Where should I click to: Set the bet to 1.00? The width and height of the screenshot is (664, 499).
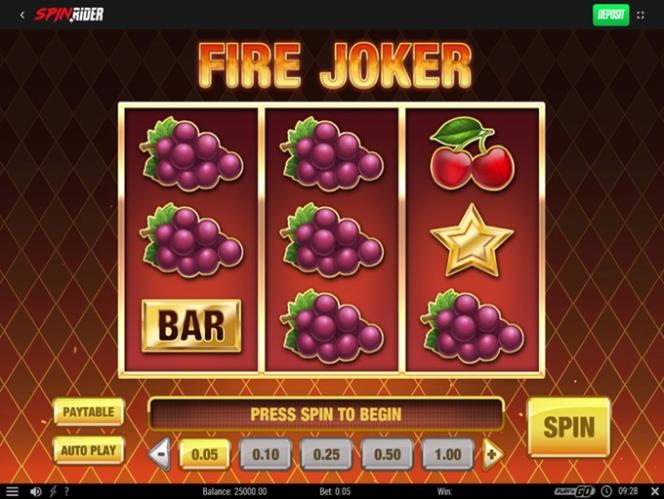(448, 455)
